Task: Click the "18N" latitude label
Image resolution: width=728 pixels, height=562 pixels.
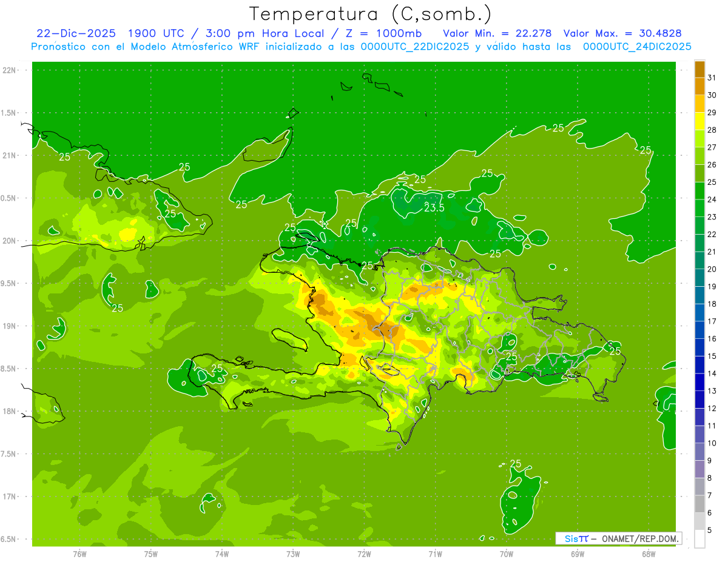Action: [x=10, y=411]
